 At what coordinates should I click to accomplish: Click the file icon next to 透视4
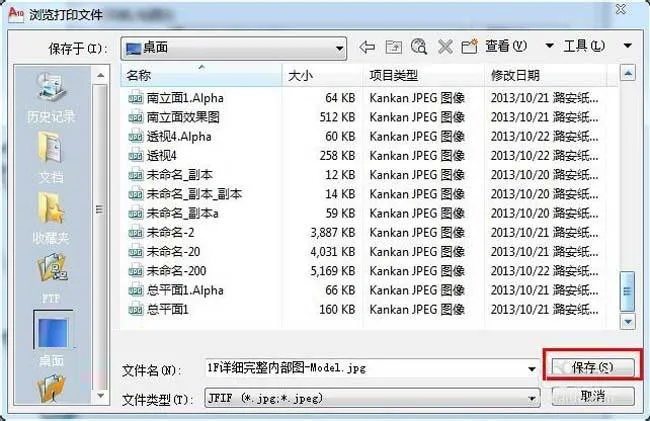click(x=136, y=155)
